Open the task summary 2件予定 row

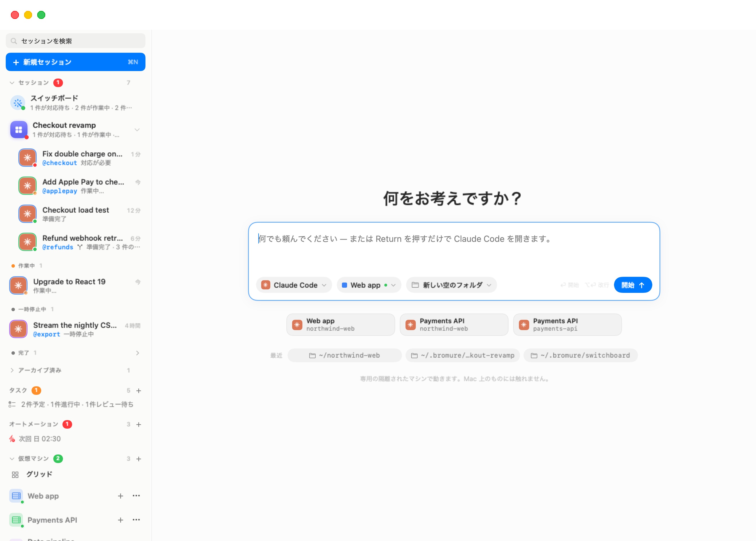point(76,404)
